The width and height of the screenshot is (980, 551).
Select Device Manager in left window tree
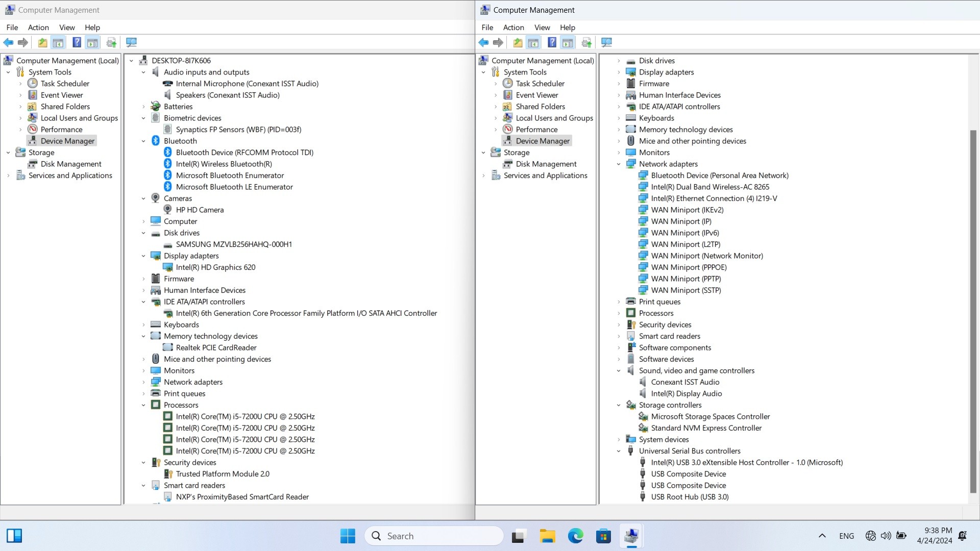pos(67,141)
